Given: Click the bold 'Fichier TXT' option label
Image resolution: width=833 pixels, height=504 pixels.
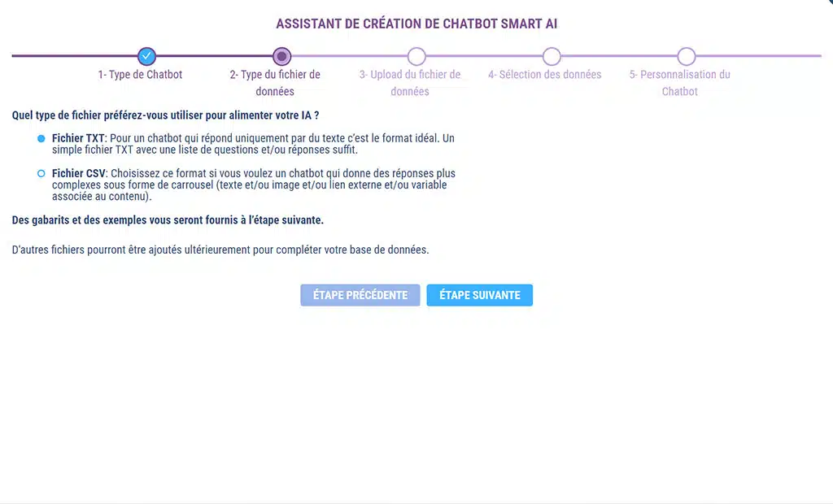Looking at the screenshot, I should coord(78,138).
